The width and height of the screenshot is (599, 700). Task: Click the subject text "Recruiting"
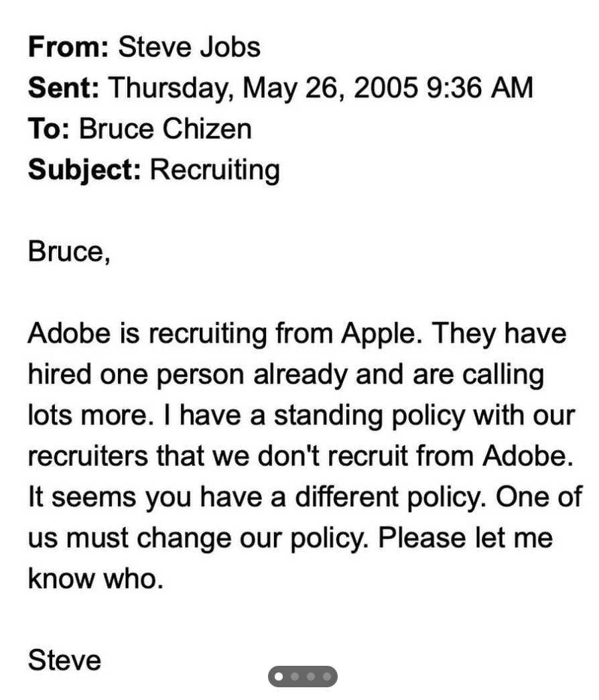pyautogui.click(x=214, y=169)
